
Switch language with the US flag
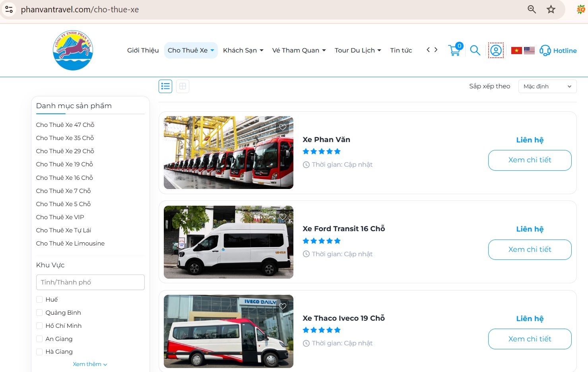(530, 50)
